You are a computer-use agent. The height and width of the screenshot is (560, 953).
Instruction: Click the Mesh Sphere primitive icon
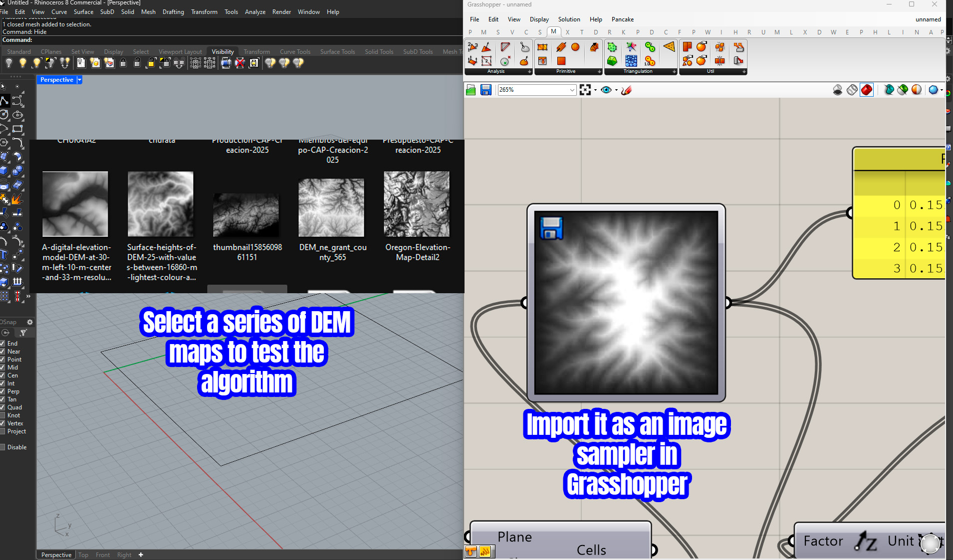575,47
